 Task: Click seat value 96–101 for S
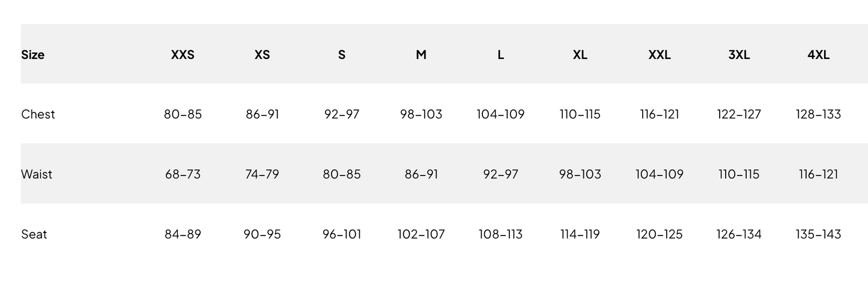point(342,234)
